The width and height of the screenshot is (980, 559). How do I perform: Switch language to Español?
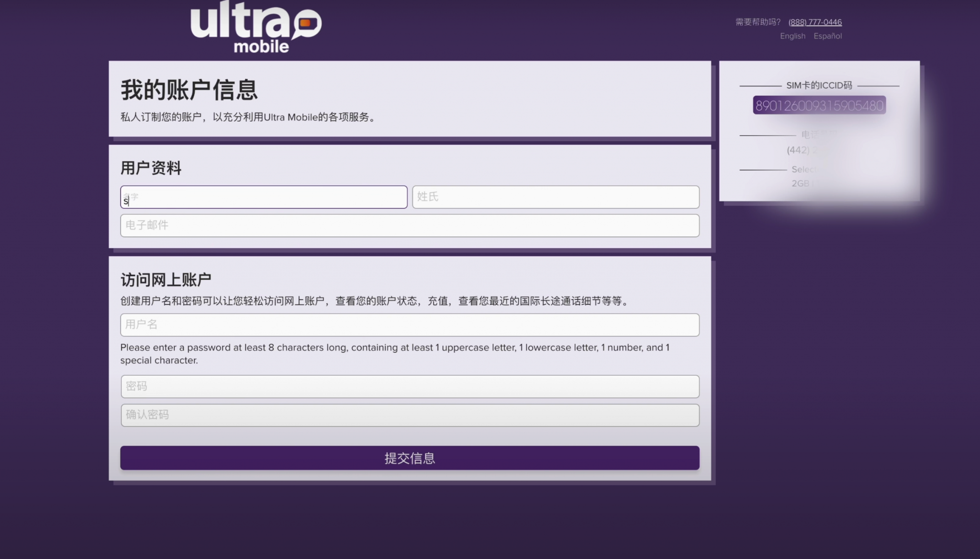tap(827, 36)
